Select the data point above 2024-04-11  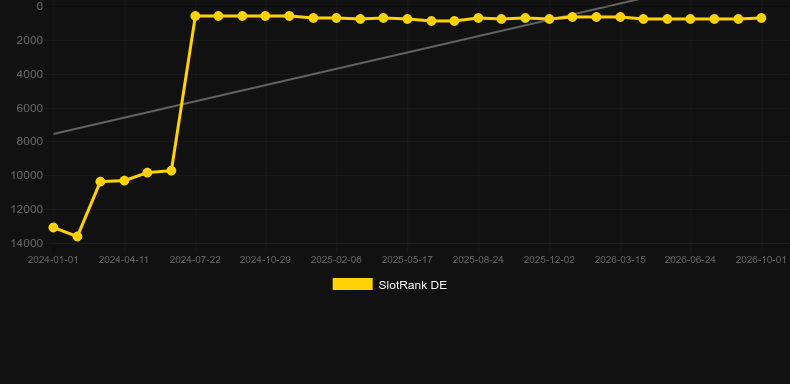[124, 180]
